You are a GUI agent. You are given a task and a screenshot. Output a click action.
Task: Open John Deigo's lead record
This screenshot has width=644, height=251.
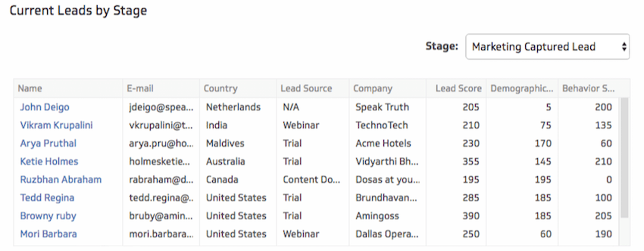[x=45, y=107]
